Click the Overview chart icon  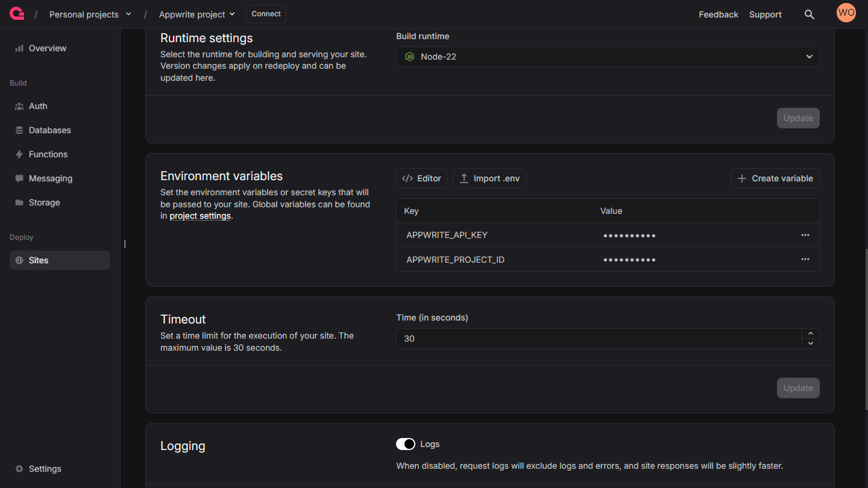[19, 48]
